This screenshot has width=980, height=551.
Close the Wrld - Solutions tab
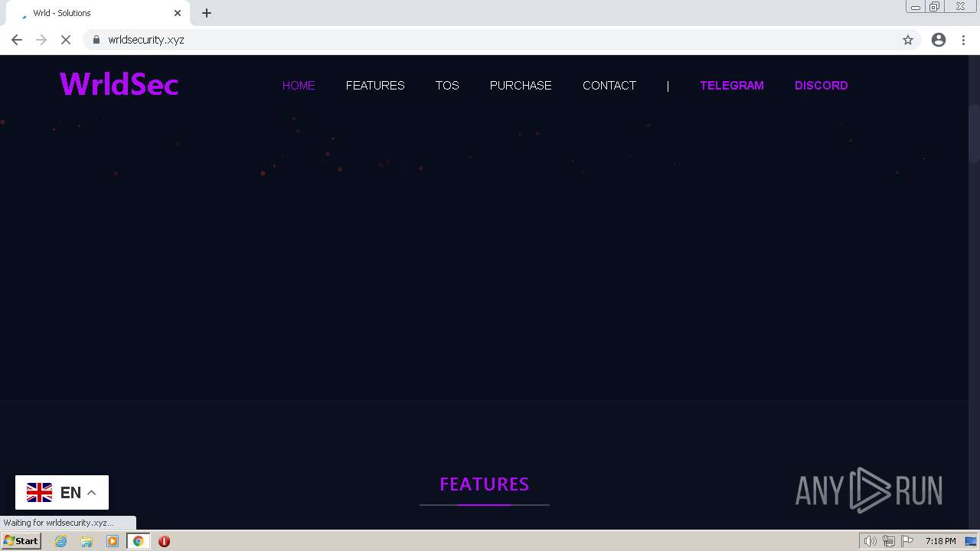coord(178,13)
